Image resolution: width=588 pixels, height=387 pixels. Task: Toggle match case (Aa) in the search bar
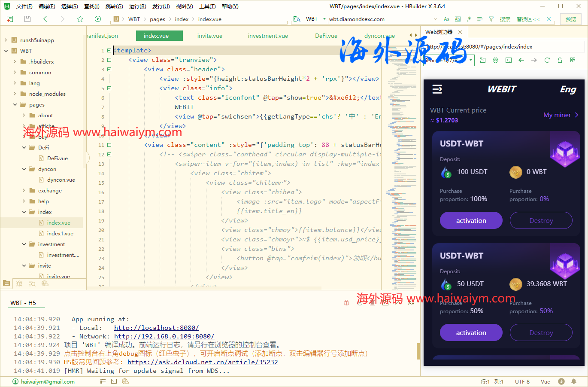tap(446, 19)
